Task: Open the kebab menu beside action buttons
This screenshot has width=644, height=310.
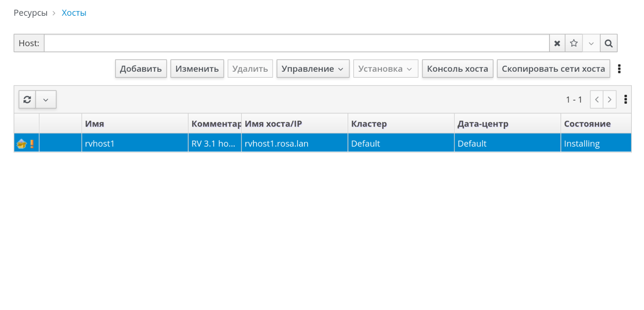Action: point(619,69)
